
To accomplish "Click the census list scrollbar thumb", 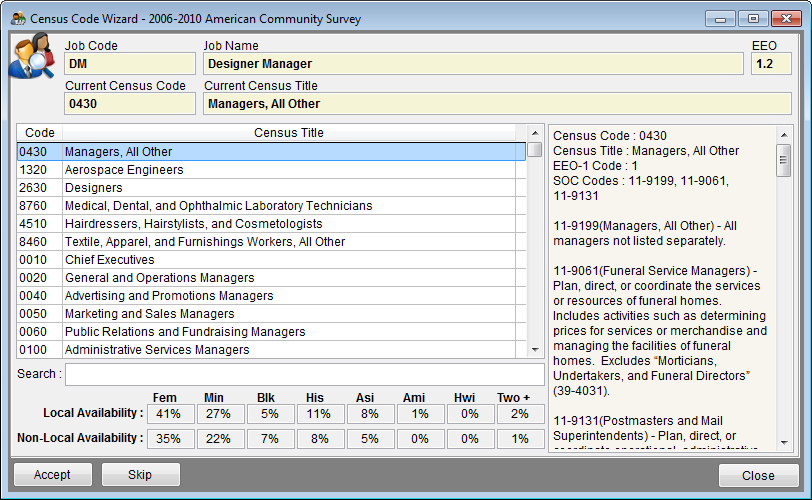I will coord(535,150).
